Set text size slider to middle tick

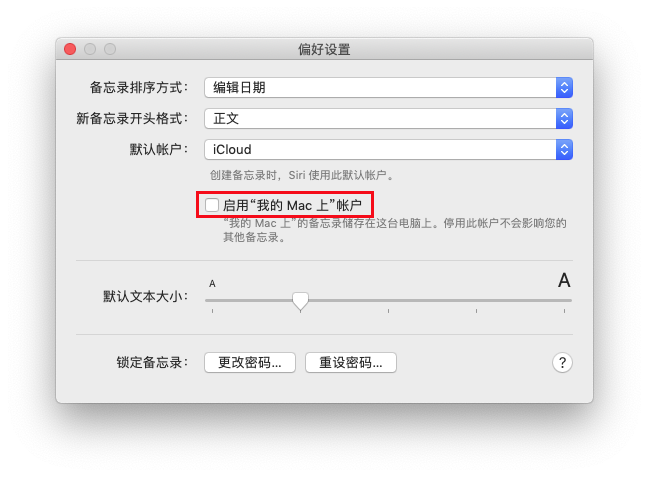coord(388,310)
